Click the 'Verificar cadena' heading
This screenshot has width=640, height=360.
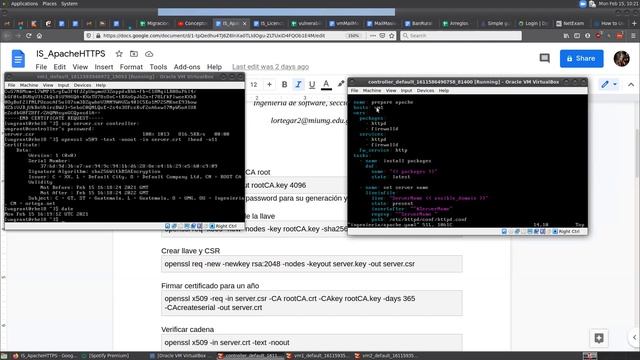click(187, 329)
